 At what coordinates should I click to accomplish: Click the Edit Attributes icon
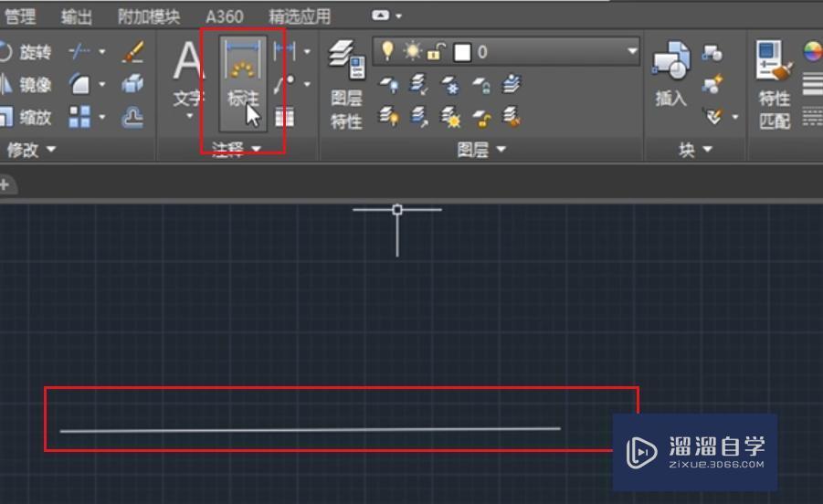(713, 116)
